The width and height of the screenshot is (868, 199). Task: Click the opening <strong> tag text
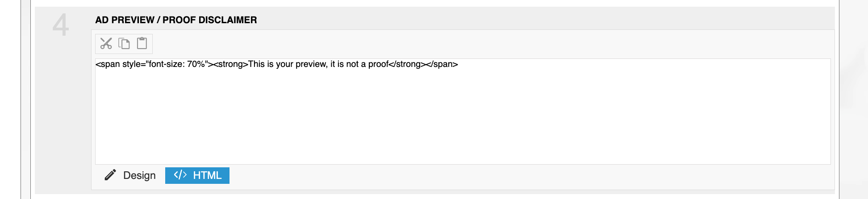click(230, 64)
